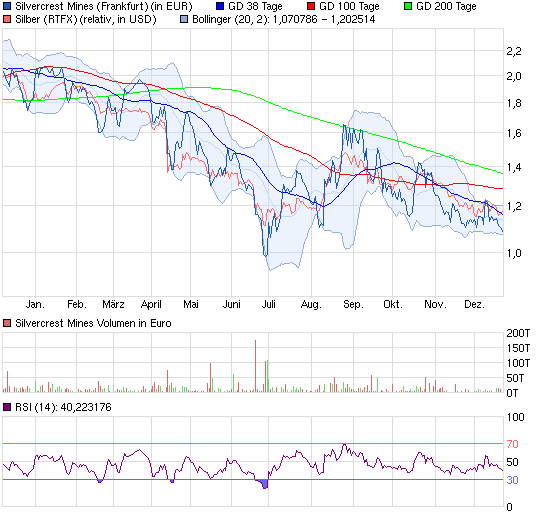The image size is (545, 515).
Task: Click the Silvercrest Mines Volumen legend swatch
Action: (7, 323)
